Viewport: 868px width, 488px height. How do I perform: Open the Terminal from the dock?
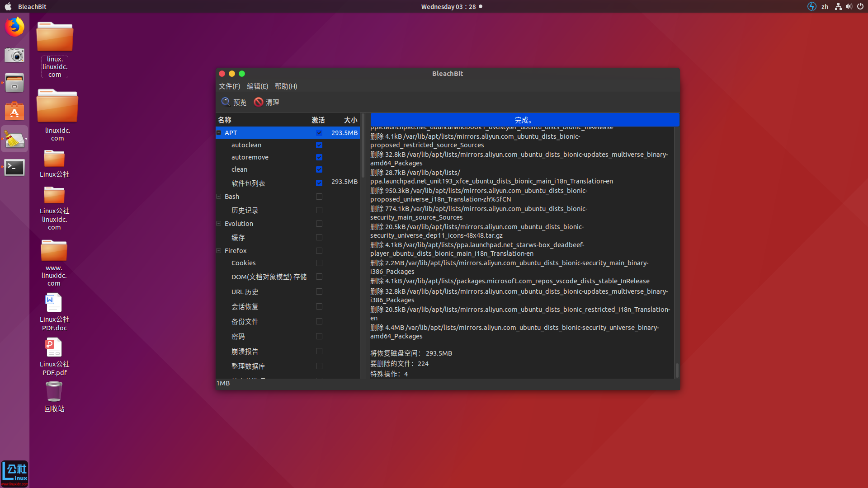pyautogui.click(x=14, y=167)
